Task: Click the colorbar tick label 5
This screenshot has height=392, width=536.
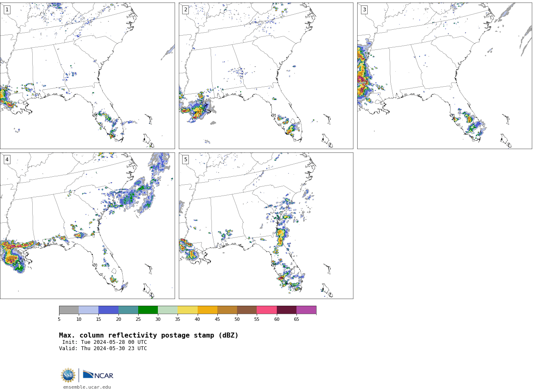Action: pos(59,320)
